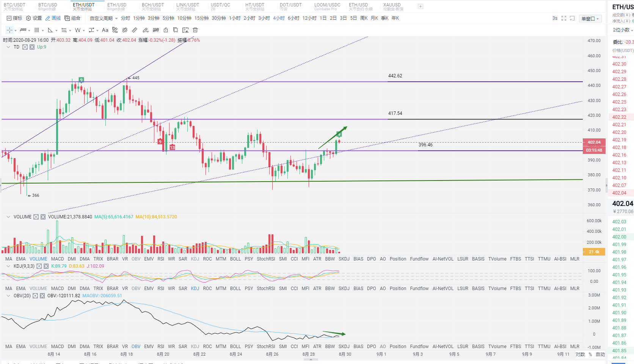Close the KDJ indicator panel
Viewport: 634px width, 364px height.
pos(46,266)
